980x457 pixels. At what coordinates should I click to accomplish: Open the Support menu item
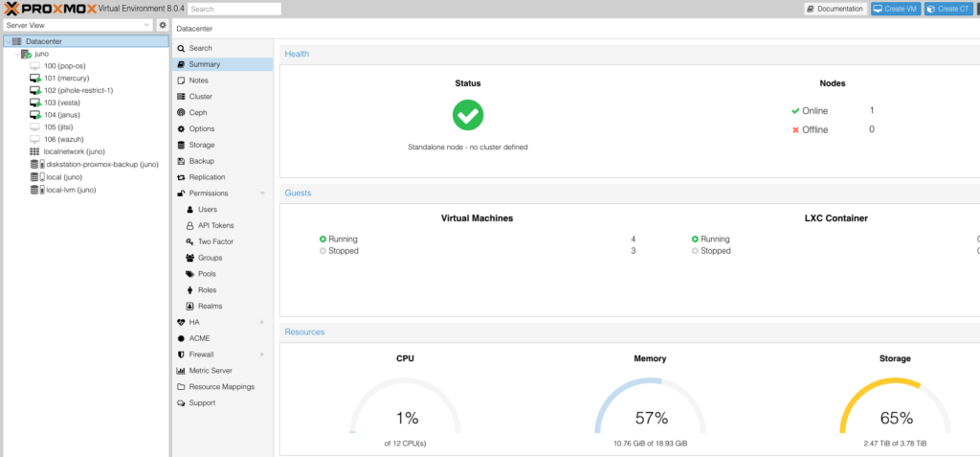coord(222,403)
